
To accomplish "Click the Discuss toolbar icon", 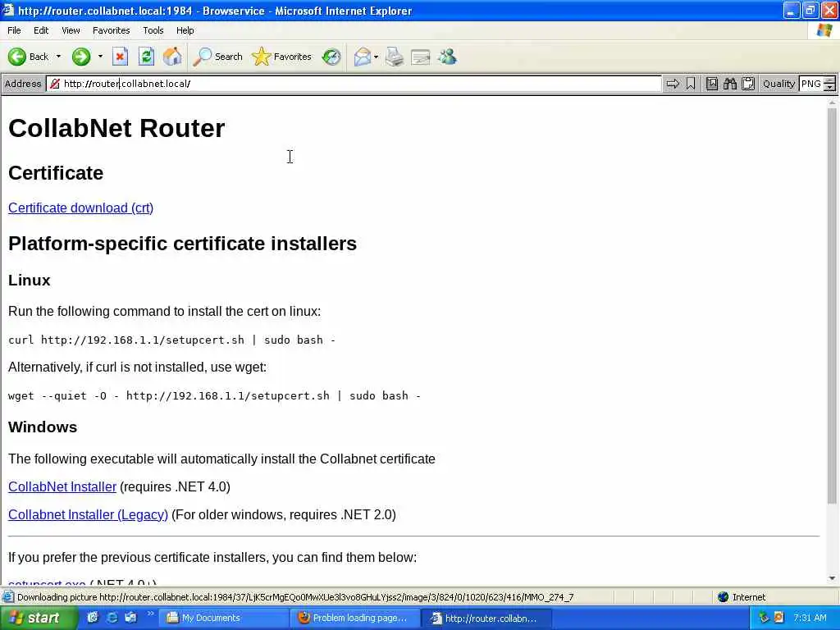I will (x=421, y=57).
